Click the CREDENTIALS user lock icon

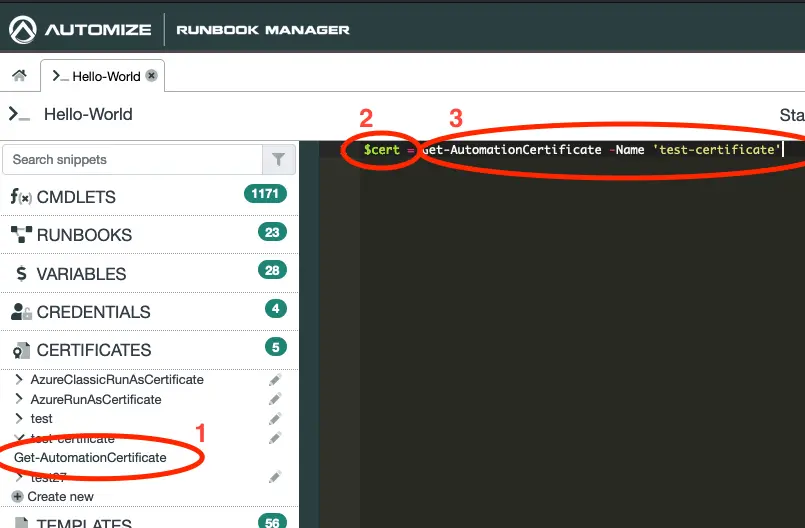tap(21, 311)
